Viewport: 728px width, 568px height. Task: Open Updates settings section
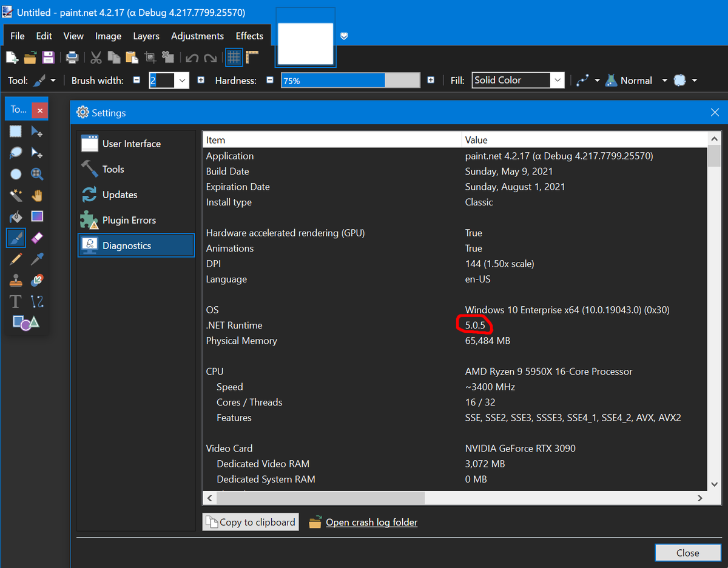tap(136, 195)
